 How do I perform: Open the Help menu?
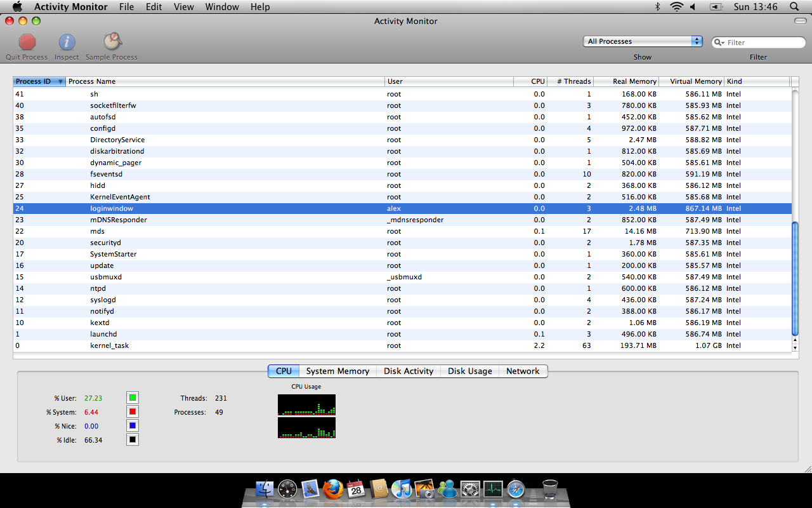260,6
